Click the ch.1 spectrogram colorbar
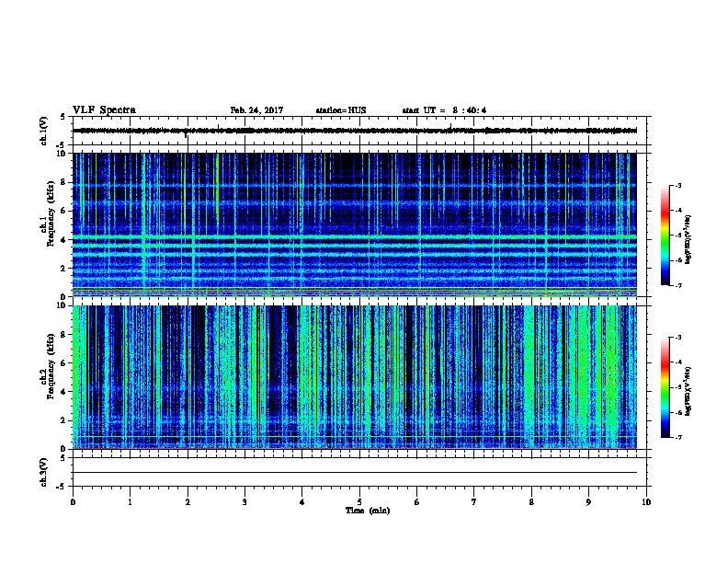 coord(665,236)
